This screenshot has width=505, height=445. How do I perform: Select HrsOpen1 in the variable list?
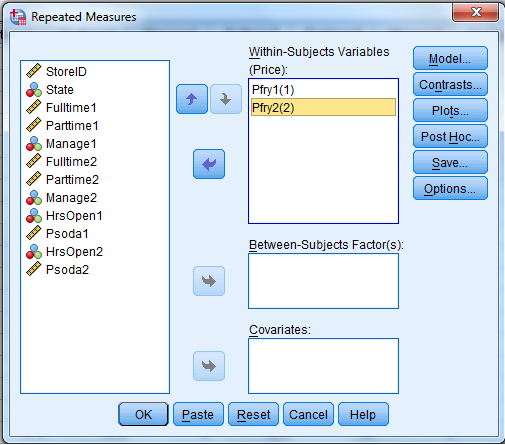click(x=74, y=216)
